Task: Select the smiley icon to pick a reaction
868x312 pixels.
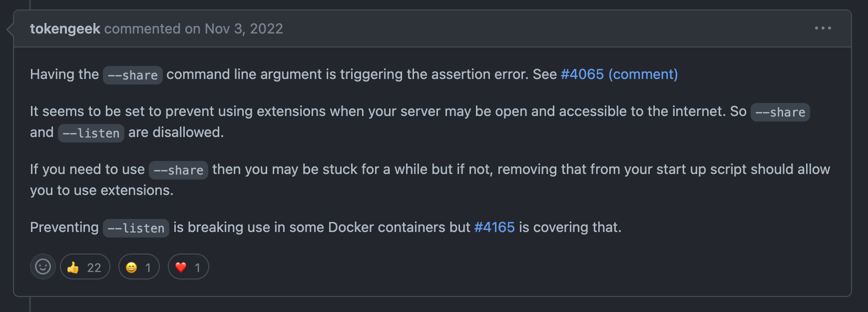Action: (x=43, y=266)
